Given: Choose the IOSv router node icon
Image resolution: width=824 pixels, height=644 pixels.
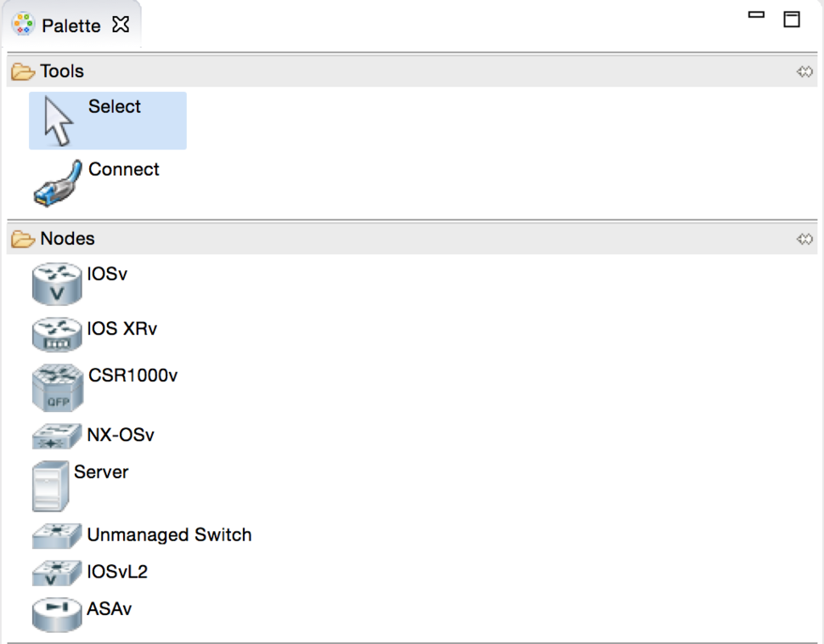Looking at the screenshot, I should click(x=57, y=284).
